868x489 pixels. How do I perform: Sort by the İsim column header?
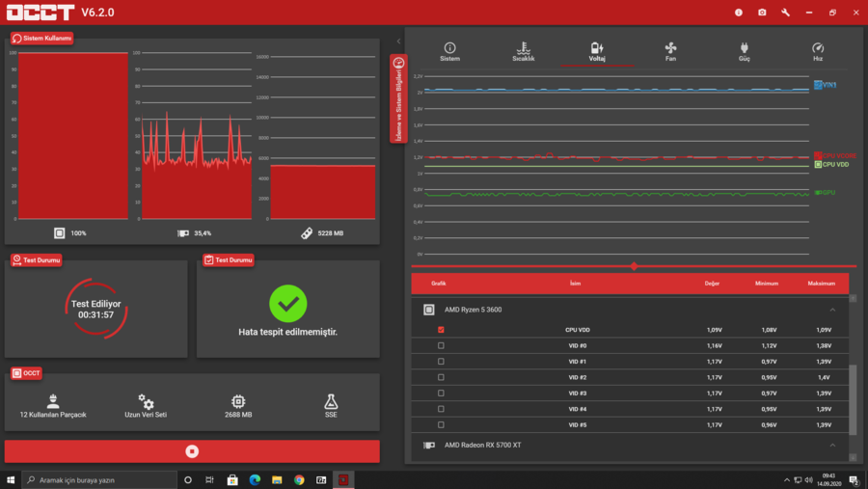click(575, 283)
